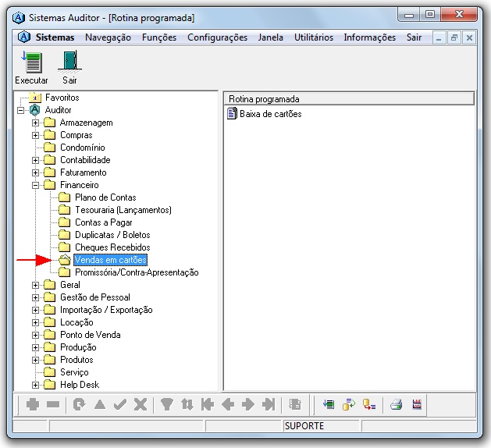The height and width of the screenshot is (448, 491).
Task: Restore the inner MDI window
Action: pos(454,38)
